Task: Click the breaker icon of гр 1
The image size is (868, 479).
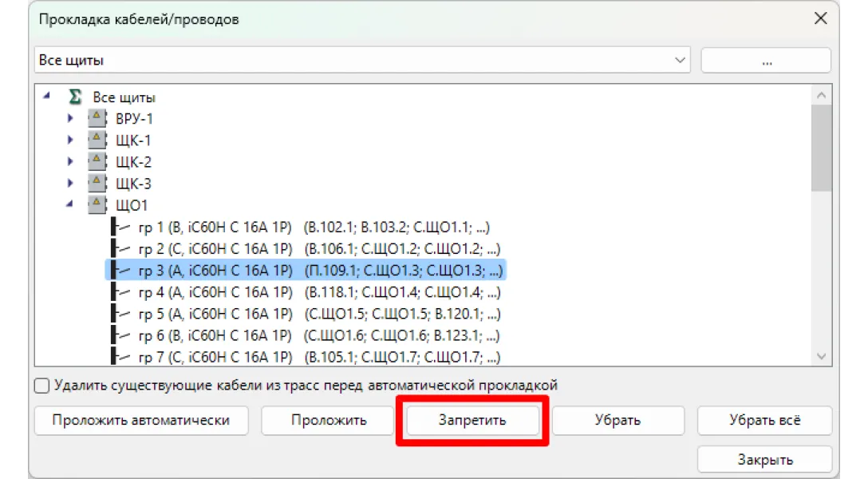Action: pos(120,227)
